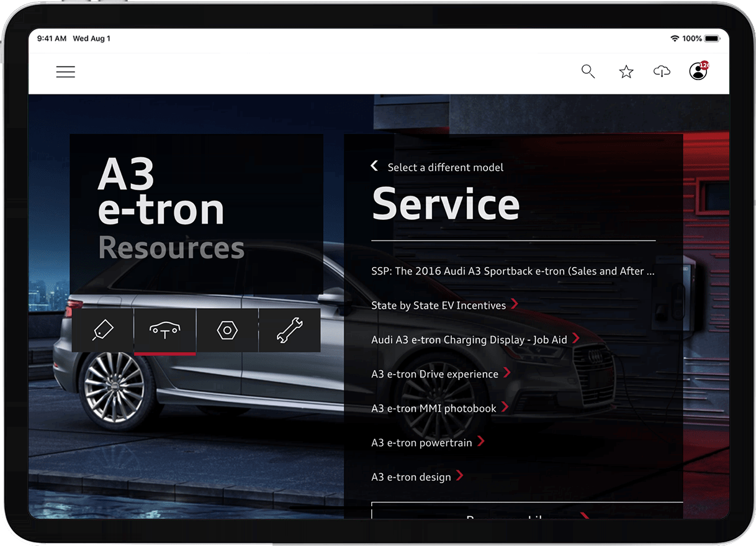Click red chevron beside State by State EV Incentives
This screenshot has height=546, width=756.
click(514, 304)
